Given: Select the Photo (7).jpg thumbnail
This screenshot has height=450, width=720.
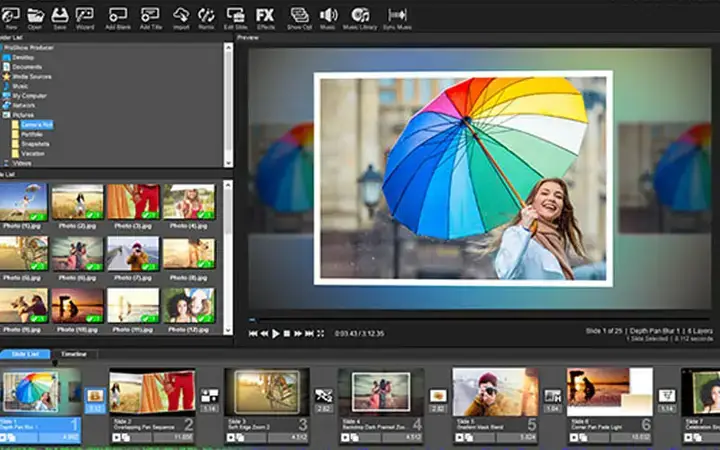Looking at the screenshot, I should (133, 254).
